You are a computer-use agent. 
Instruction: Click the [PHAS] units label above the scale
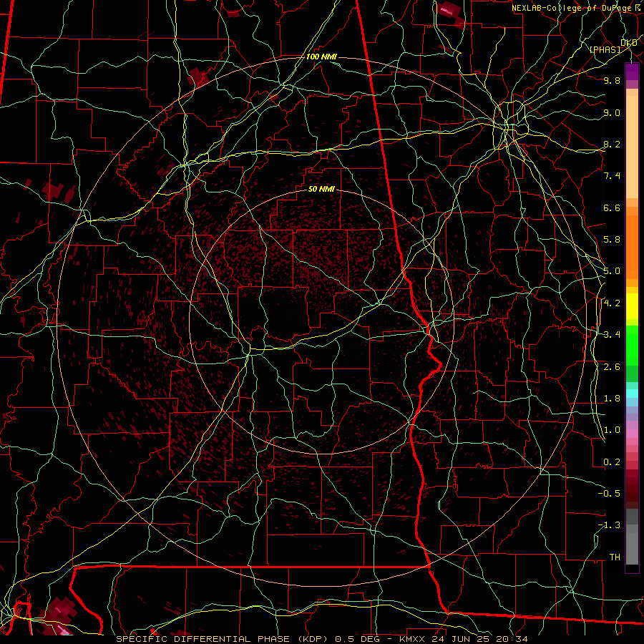[x=605, y=49]
